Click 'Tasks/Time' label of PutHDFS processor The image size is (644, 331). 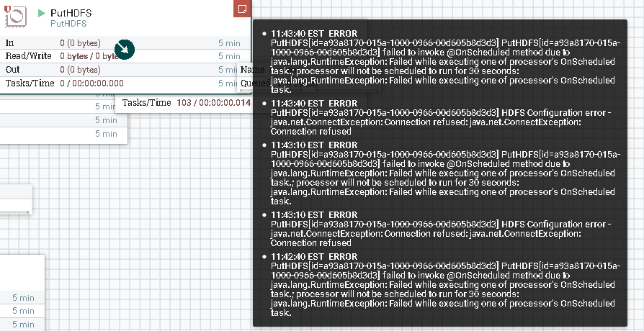pyautogui.click(x=30, y=83)
